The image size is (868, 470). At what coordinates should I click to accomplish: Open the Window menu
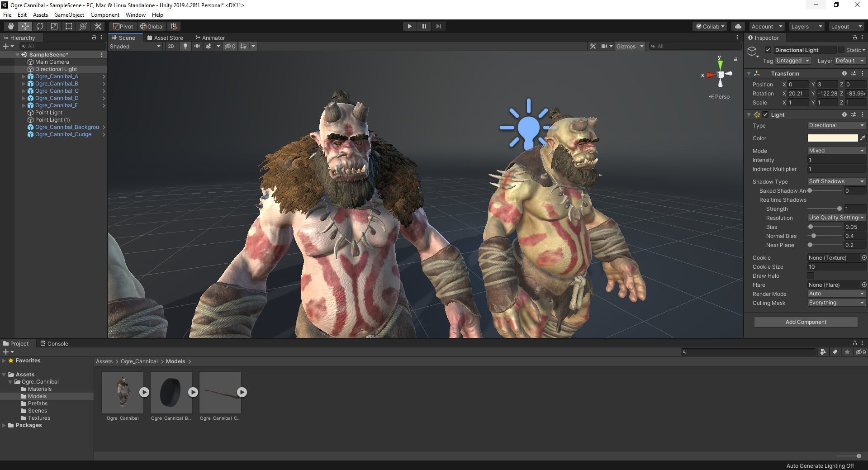pyautogui.click(x=135, y=14)
